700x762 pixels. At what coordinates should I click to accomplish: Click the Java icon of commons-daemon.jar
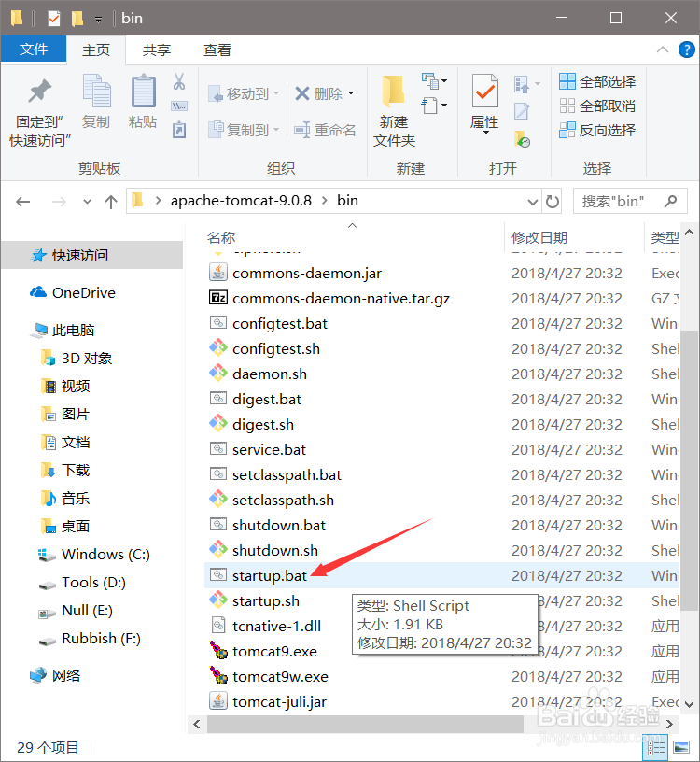pos(218,273)
